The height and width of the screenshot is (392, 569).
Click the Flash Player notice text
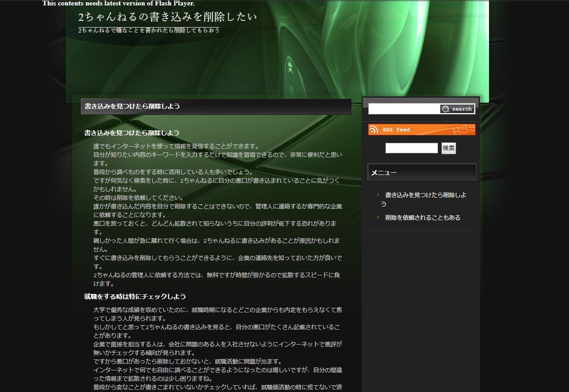click(118, 4)
